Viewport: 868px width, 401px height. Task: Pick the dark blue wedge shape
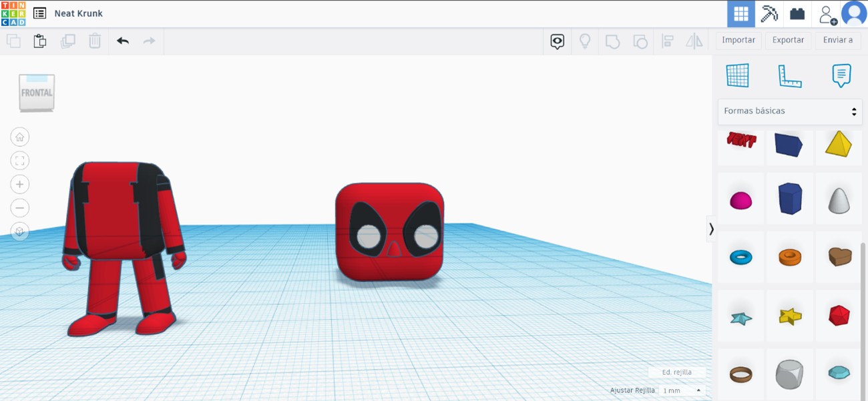[789, 143]
